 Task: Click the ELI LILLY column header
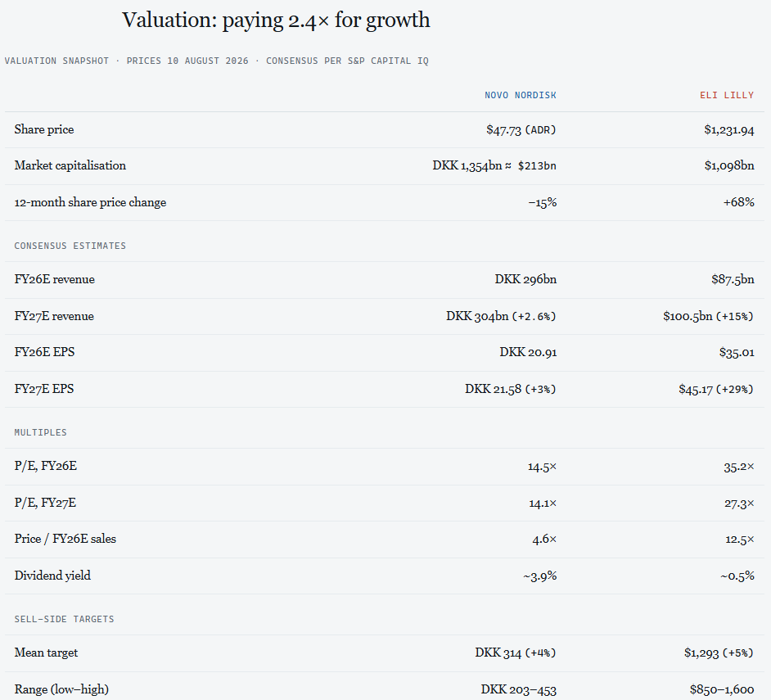tap(727, 95)
